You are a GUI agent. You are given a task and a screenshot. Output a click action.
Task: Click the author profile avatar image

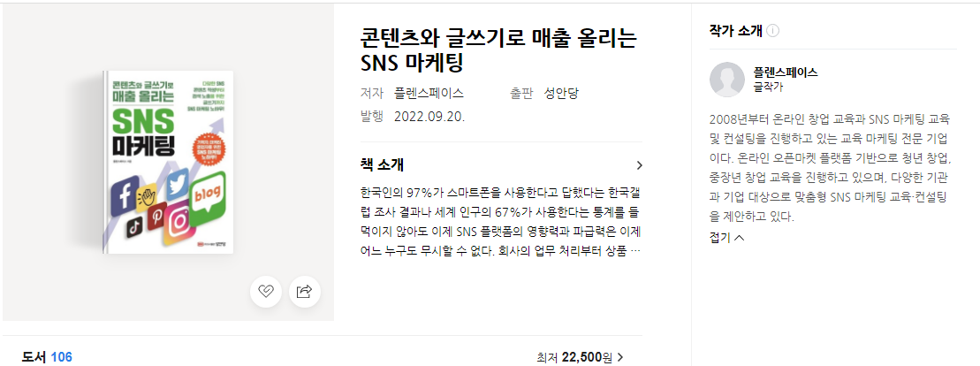pos(727,80)
